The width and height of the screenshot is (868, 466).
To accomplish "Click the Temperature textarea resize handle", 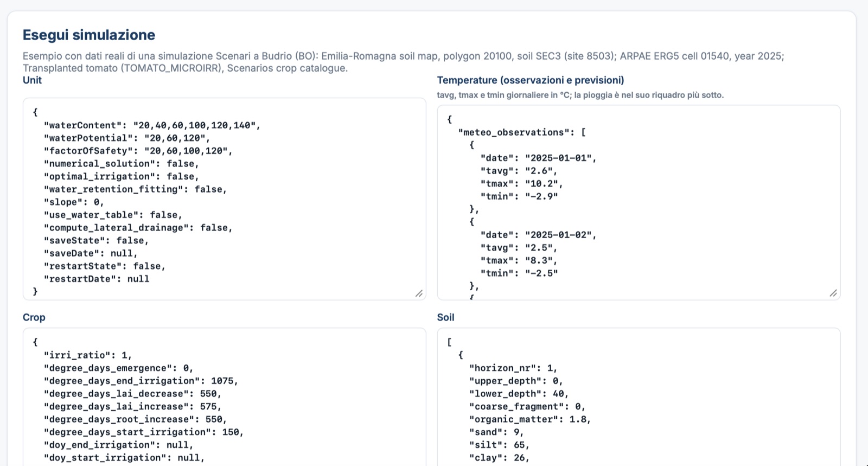I will tap(833, 293).
